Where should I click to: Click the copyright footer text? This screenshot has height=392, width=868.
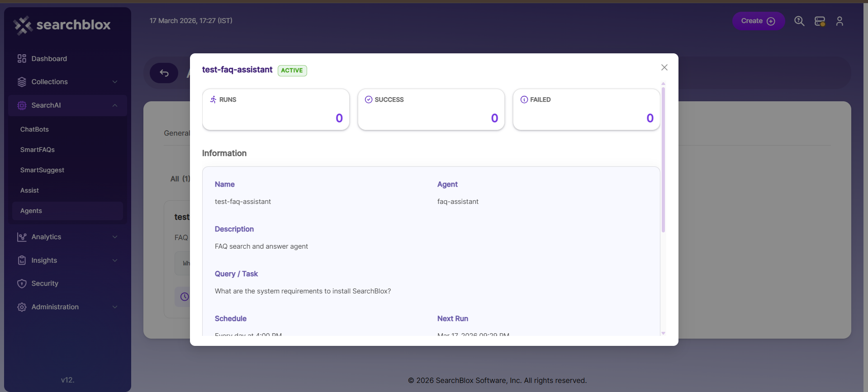(497, 381)
